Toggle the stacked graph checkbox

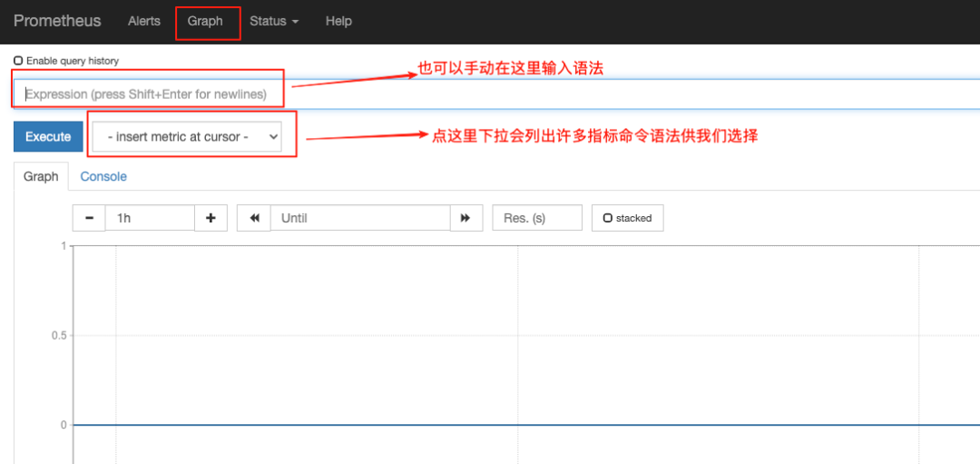tap(607, 218)
